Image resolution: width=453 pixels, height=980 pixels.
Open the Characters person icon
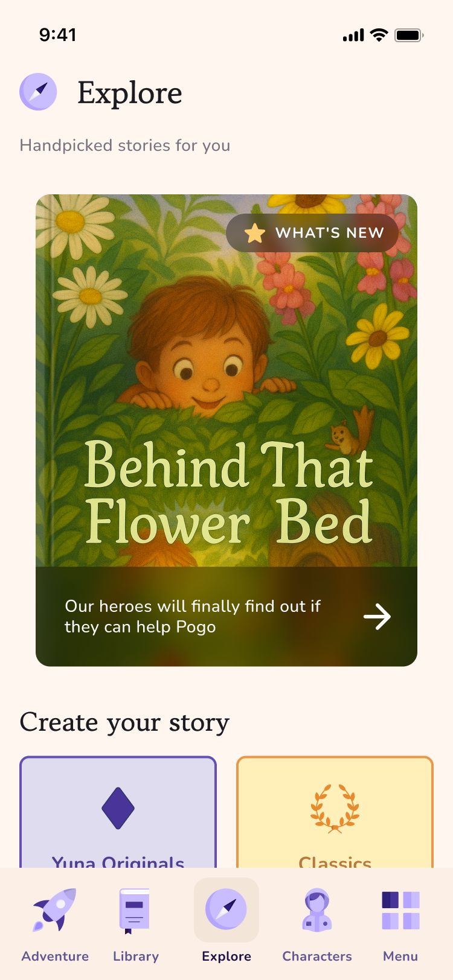pos(316,910)
